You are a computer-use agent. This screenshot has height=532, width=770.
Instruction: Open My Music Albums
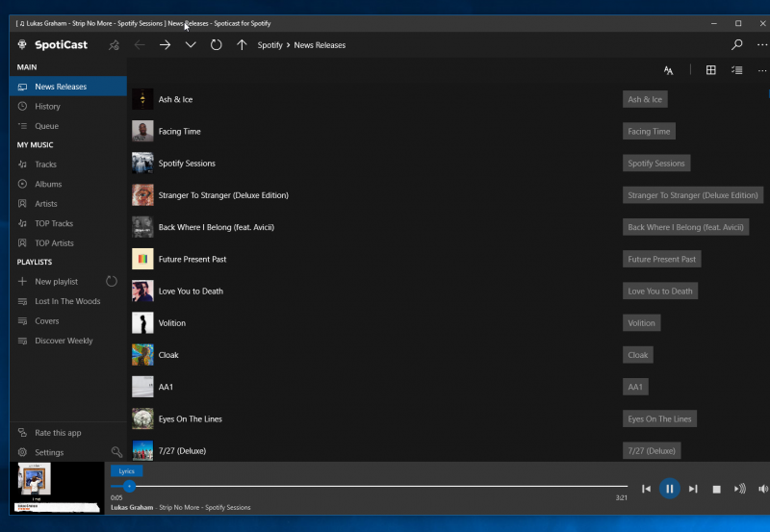(67, 184)
